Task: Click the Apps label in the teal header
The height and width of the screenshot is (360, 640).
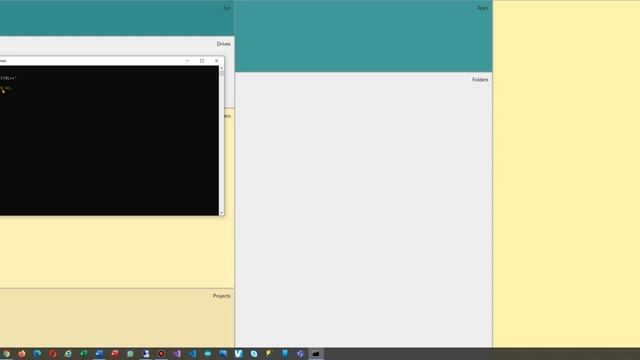Action: 482,8
